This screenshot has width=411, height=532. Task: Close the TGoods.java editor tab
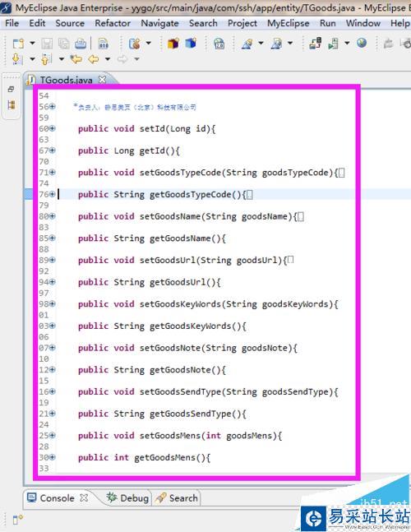[x=102, y=80]
